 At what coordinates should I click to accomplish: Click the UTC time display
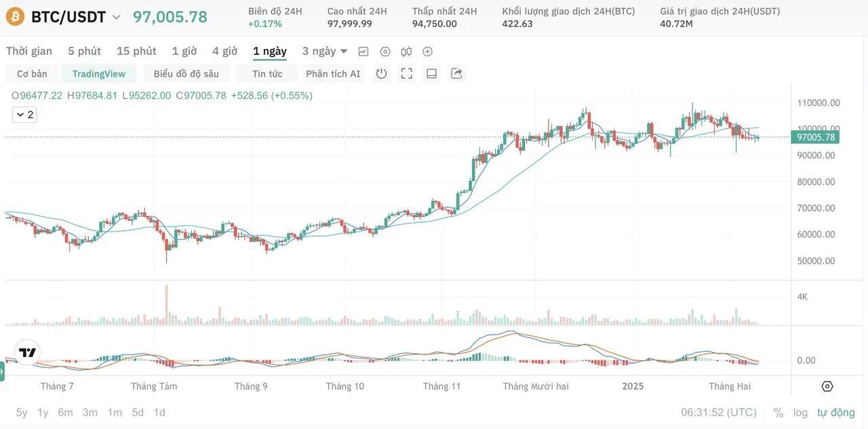[719, 413]
